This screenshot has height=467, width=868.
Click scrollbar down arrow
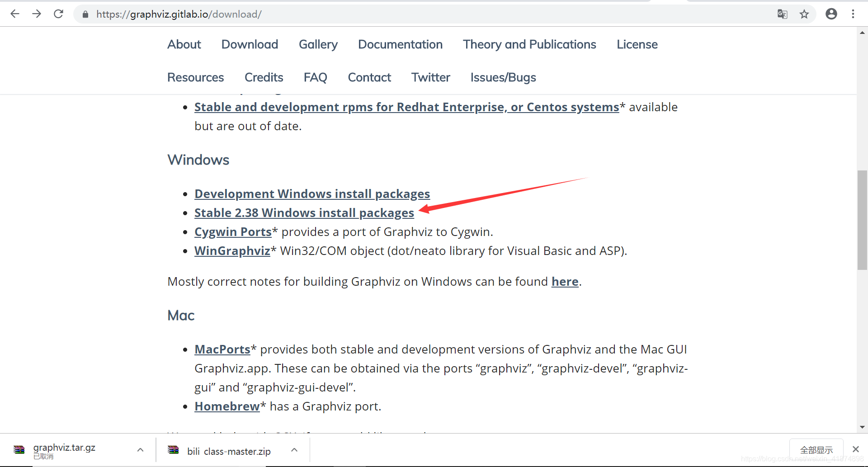(x=862, y=427)
